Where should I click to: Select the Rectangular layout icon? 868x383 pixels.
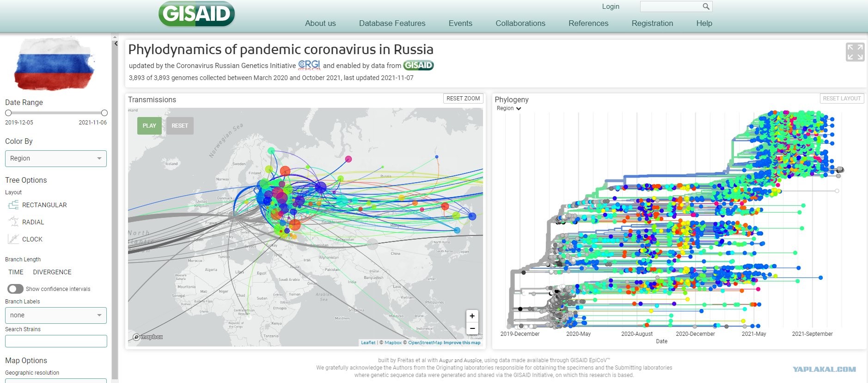[x=13, y=205]
